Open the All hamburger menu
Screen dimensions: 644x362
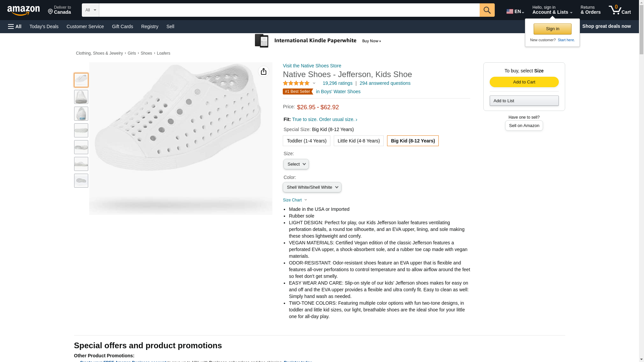tap(15, 26)
